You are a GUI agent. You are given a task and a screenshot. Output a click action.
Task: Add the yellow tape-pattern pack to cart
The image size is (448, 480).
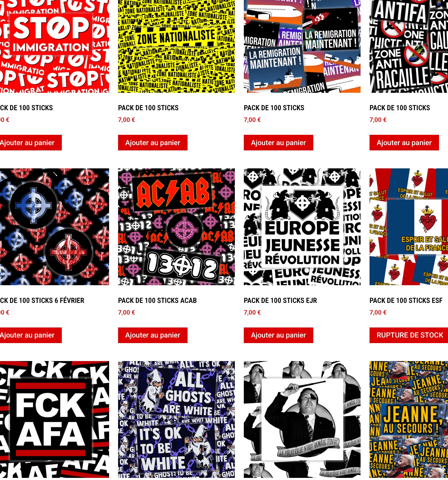[153, 143]
